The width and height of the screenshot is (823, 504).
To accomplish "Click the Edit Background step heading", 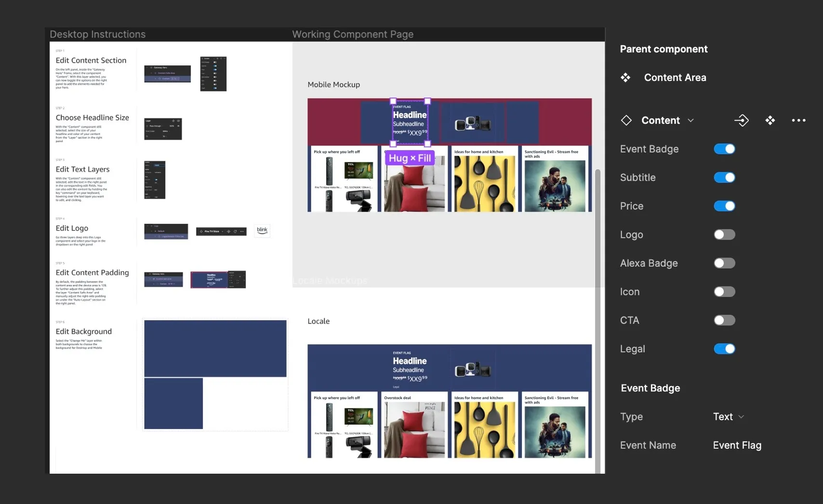I will point(84,332).
